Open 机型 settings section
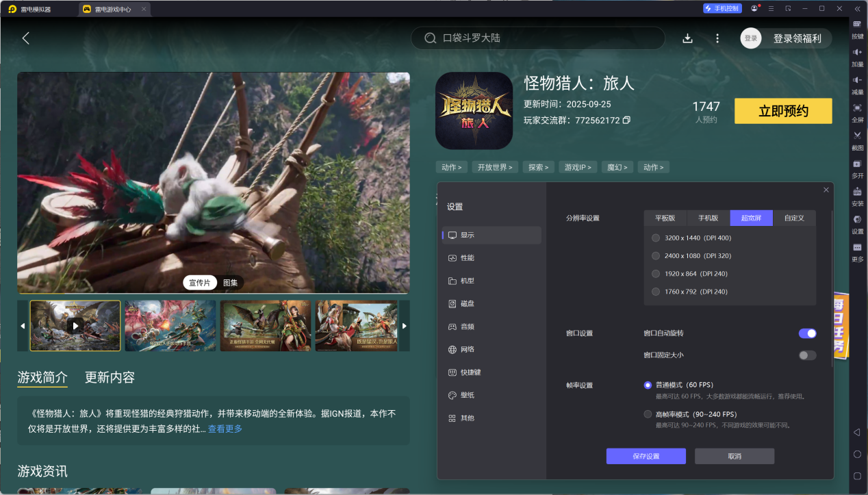This screenshot has height=495, width=868. pyautogui.click(x=492, y=281)
